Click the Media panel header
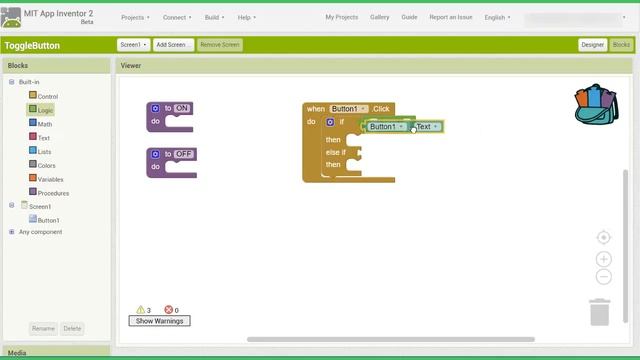The width and height of the screenshot is (640, 360). (56, 352)
